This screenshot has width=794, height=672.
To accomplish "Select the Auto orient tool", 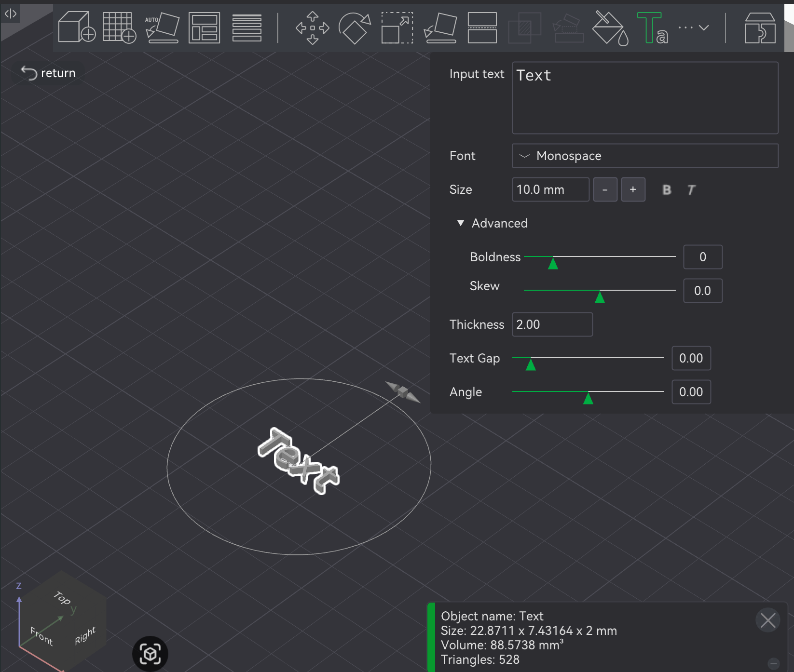I will coord(162,27).
